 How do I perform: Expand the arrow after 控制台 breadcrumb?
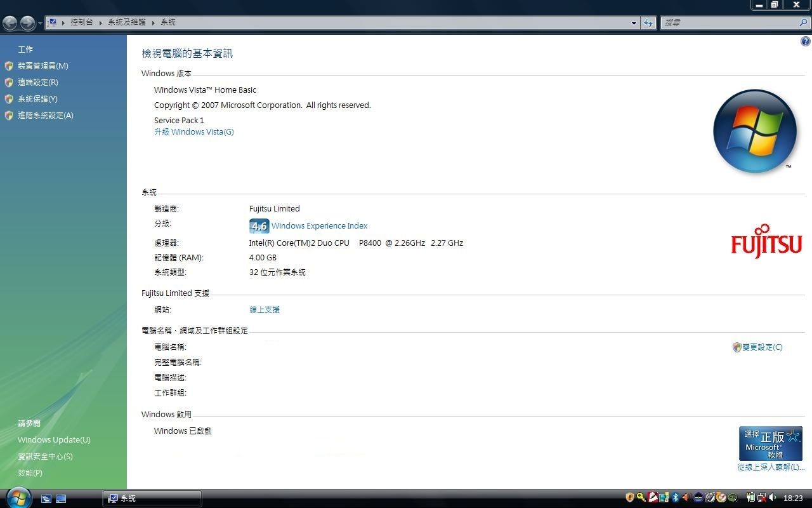100,22
